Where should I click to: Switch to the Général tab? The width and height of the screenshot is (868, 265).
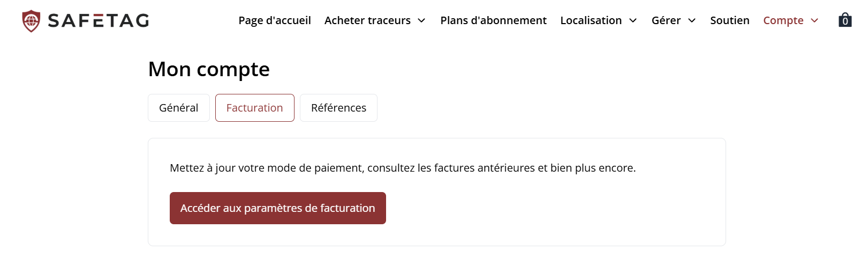click(178, 108)
